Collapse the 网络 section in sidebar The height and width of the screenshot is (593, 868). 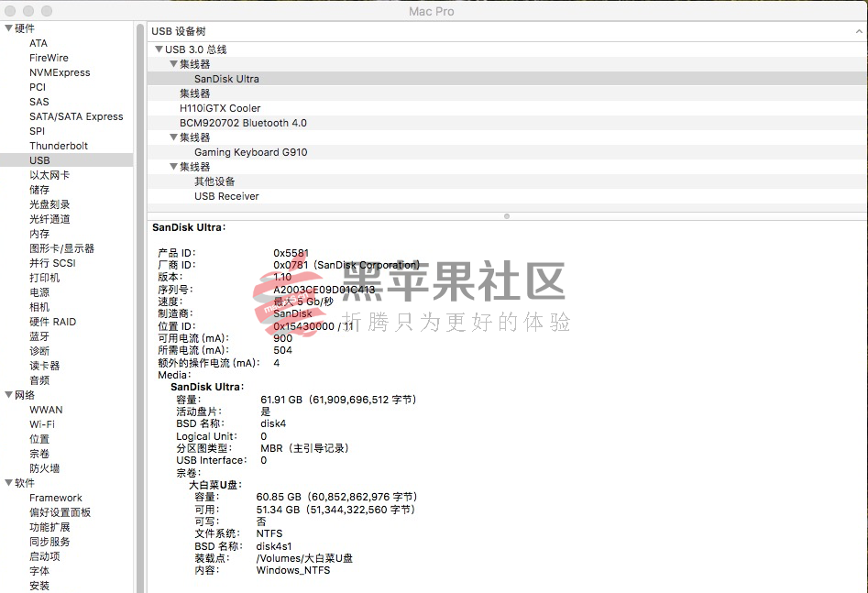point(8,395)
